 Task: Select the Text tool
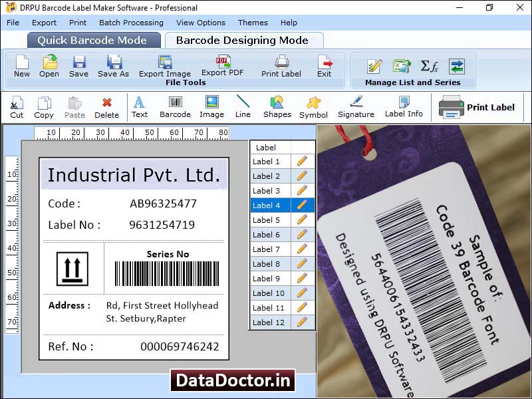click(140, 106)
